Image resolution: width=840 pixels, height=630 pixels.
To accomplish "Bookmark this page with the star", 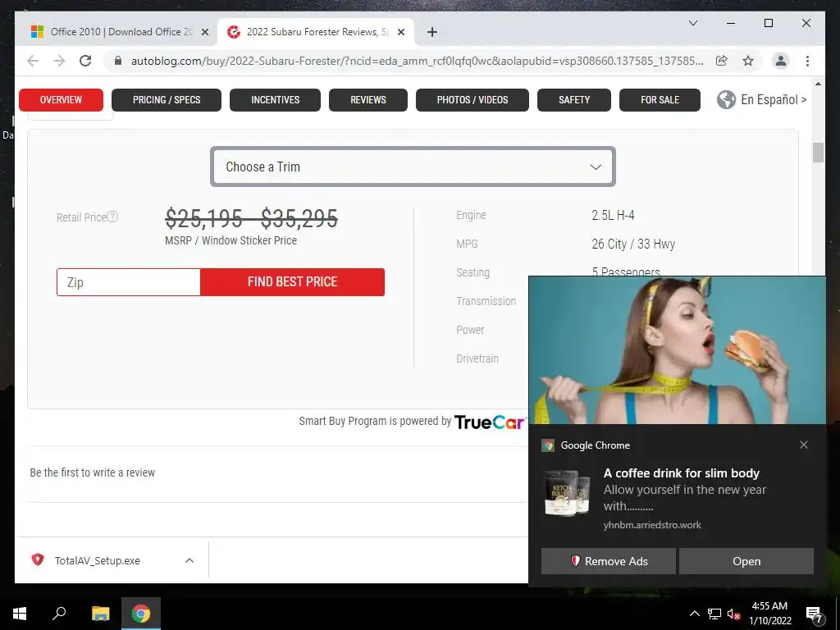I will [x=748, y=61].
